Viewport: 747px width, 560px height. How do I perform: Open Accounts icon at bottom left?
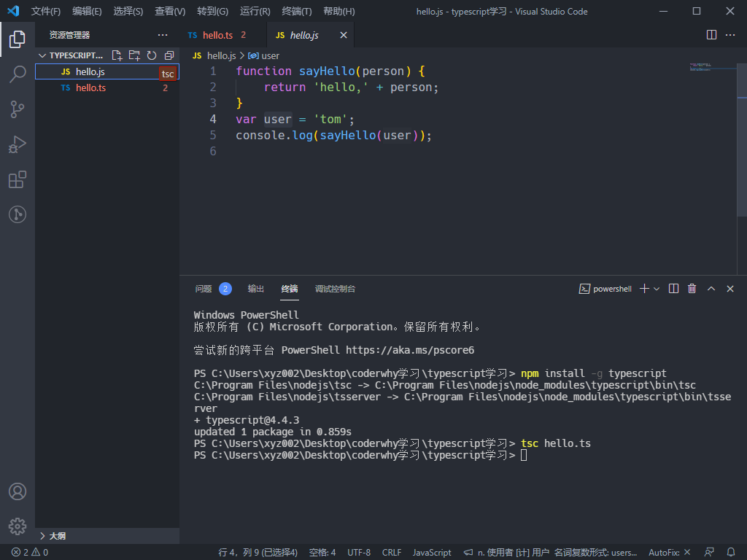click(18, 491)
